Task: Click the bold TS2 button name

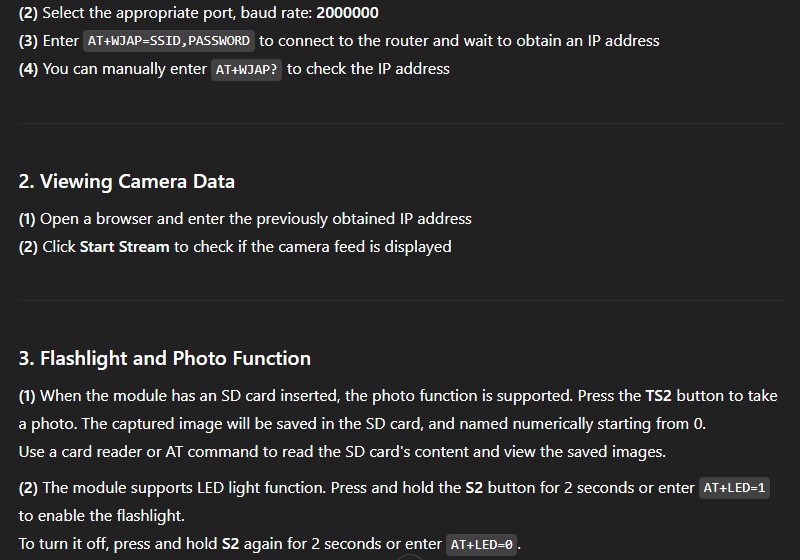Action: coord(658,396)
